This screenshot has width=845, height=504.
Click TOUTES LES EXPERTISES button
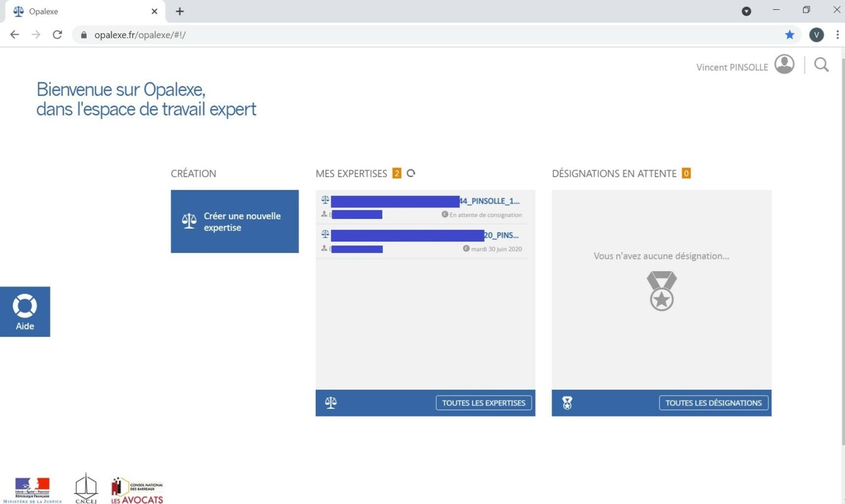tap(484, 403)
